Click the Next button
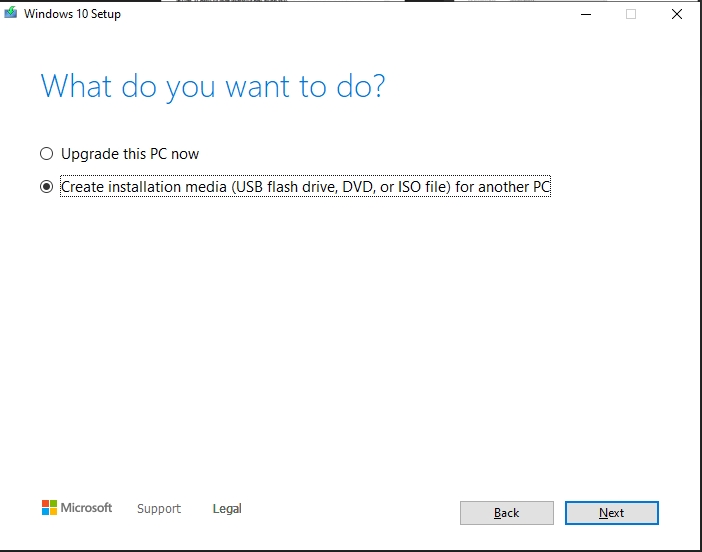 (x=612, y=513)
